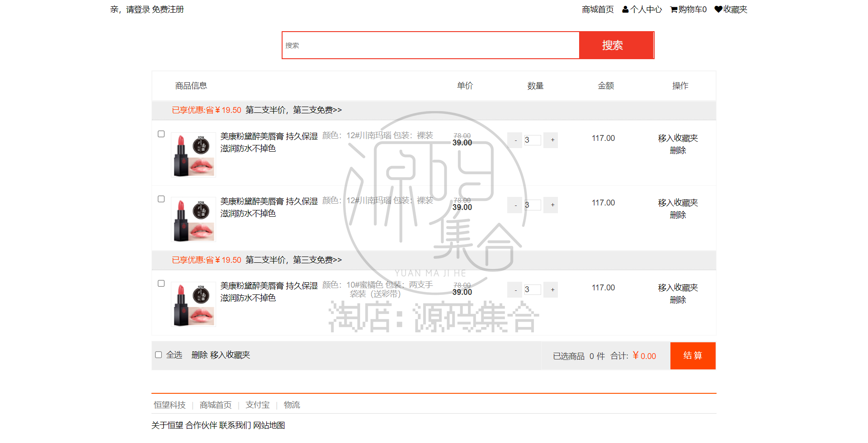868x443 pixels.
Task: Open 商城首页 in top navigation
Action: pyautogui.click(x=598, y=9)
